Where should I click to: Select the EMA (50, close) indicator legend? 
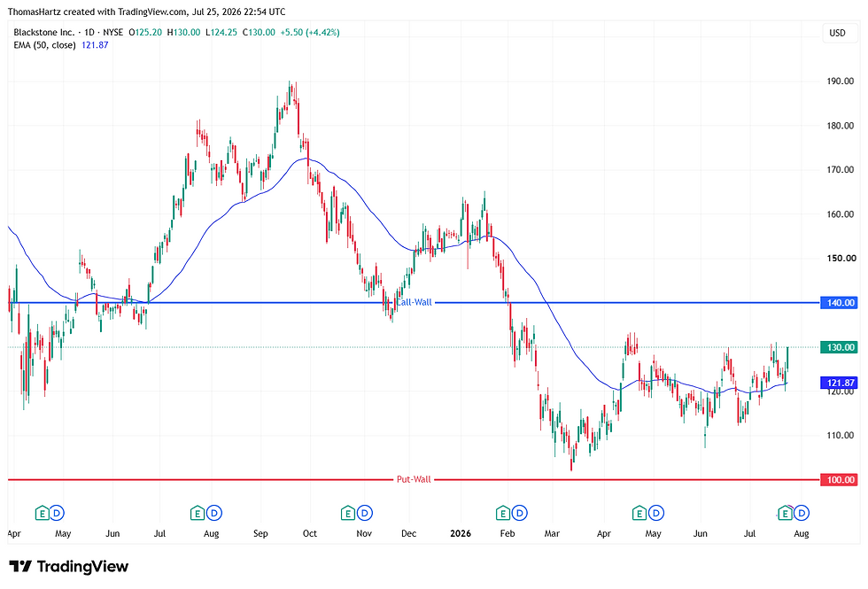pos(45,45)
